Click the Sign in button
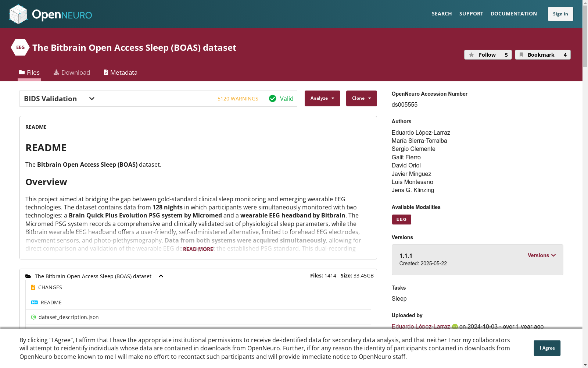Image resolution: width=588 pixels, height=368 pixels. click(x=560, y=14)
